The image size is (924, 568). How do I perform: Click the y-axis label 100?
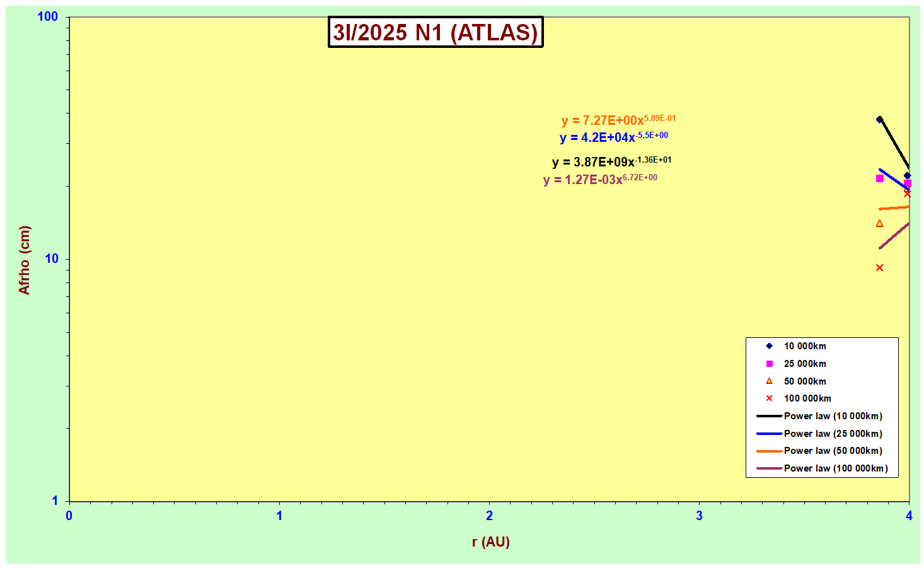tap(48, 16)
